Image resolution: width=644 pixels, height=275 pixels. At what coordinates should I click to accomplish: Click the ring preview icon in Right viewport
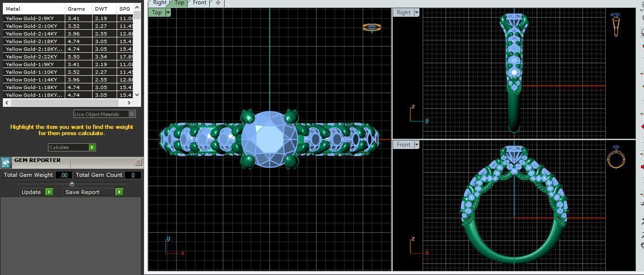(616, 24)
